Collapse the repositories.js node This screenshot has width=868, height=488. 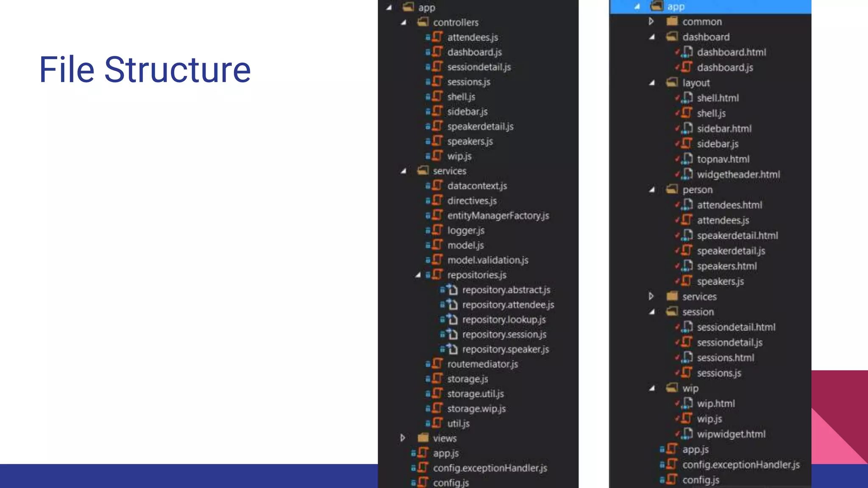(x=418, y=275)
